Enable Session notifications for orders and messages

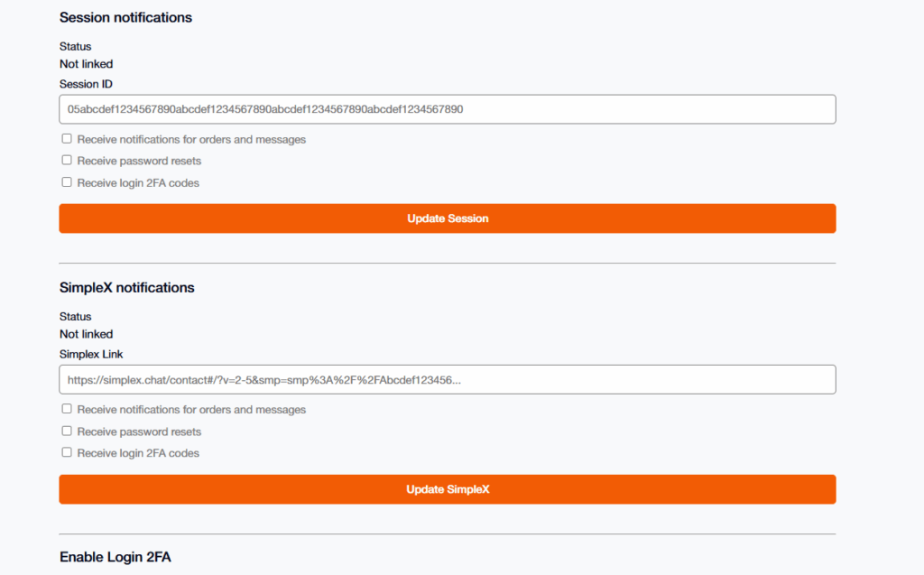(x=67, y=139)
